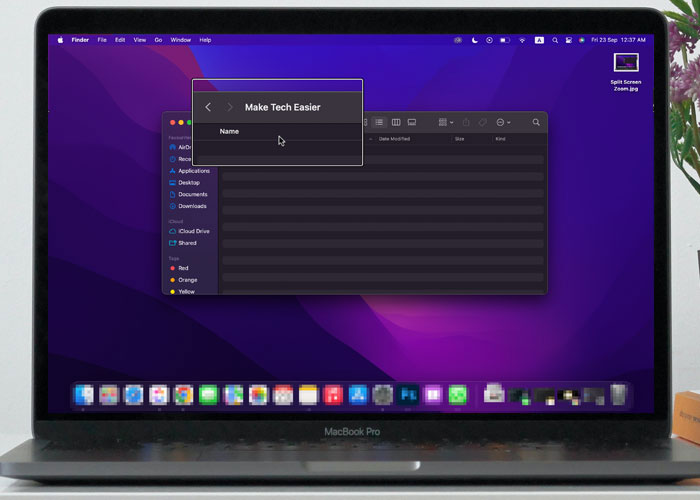Image resolution: width=700 pixels, height=500 pixels.
Task: Open the Apple menu
Action: pos(60,40)
